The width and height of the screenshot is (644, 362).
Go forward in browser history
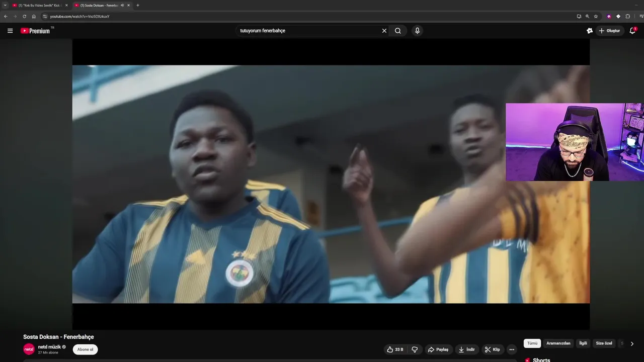pyautogui.click(x=15, y=16)
